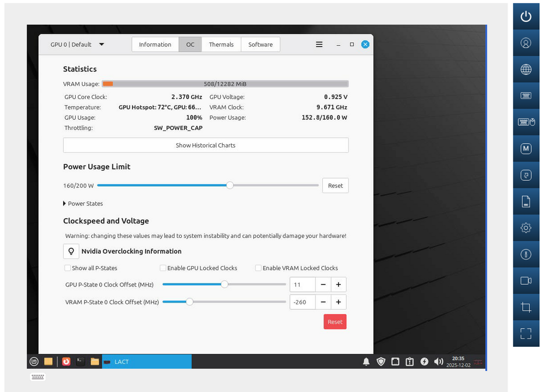Click the crop icon in the right sidebar
This screenshot has width=544, height=392.
coord(525,307)
